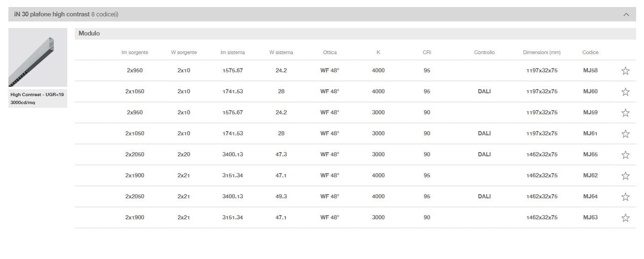Click the Codice column header
The height and width of the screenshot is (259, 644).
(x=590, y=52)
